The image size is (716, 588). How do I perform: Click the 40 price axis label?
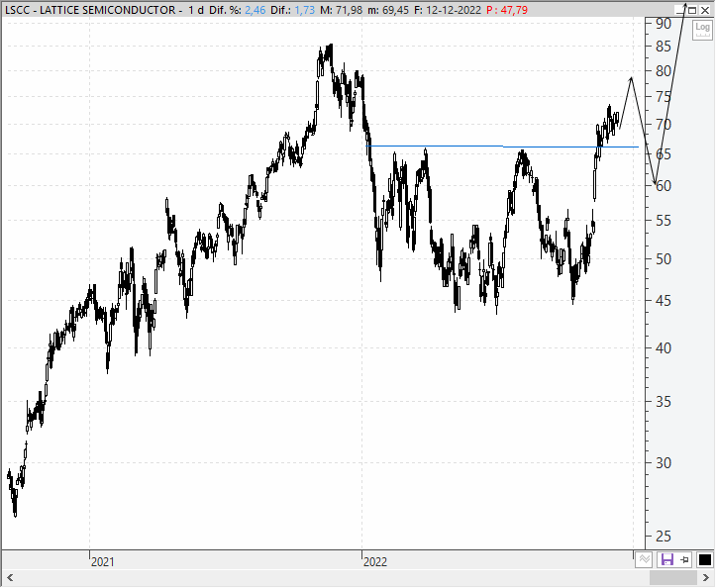pyautogui.click(x=664, y=348)
